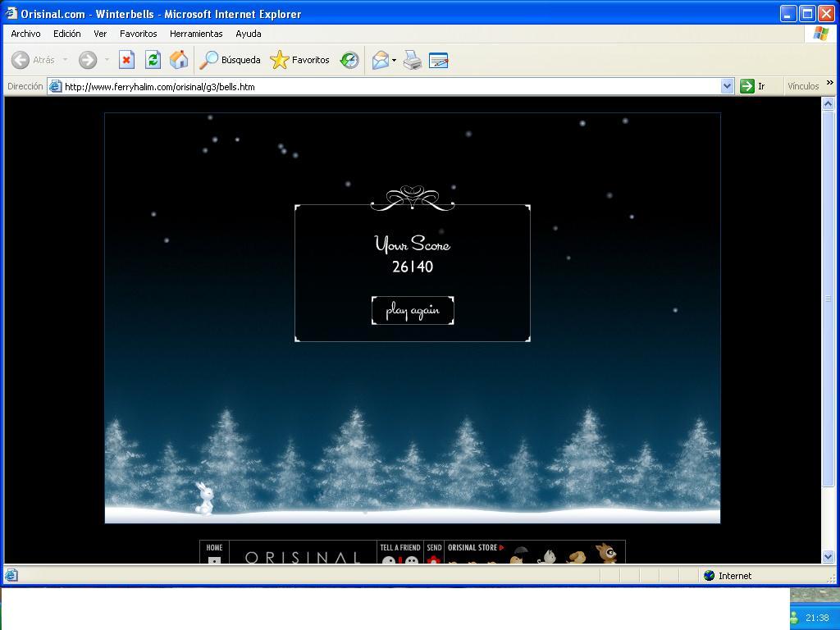Image resolution: width=840 pixels, height=630 pixels.
Task: Open the Edición menu
Action: coord(67,34)
